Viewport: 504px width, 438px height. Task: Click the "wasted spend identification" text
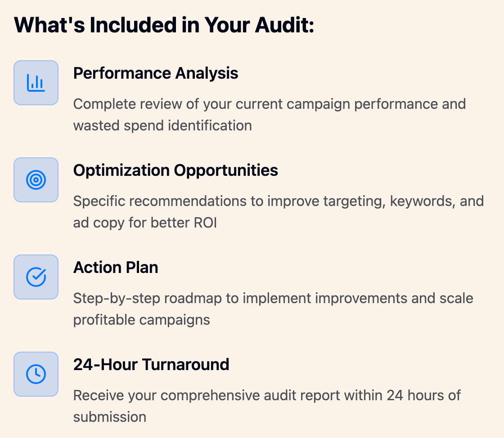coord(162,125)
